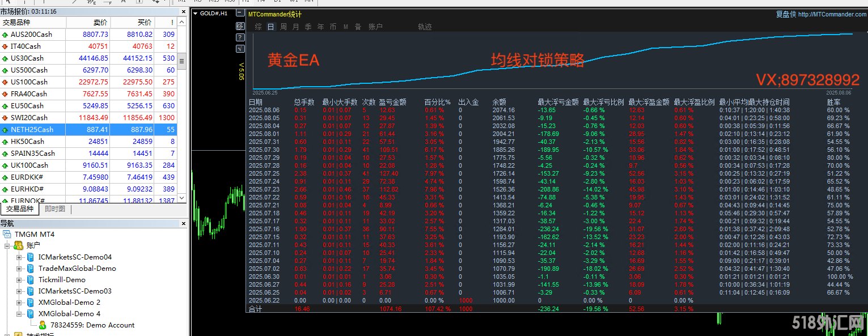Open the MTCommander.com link at top right

tap(832, 14)
